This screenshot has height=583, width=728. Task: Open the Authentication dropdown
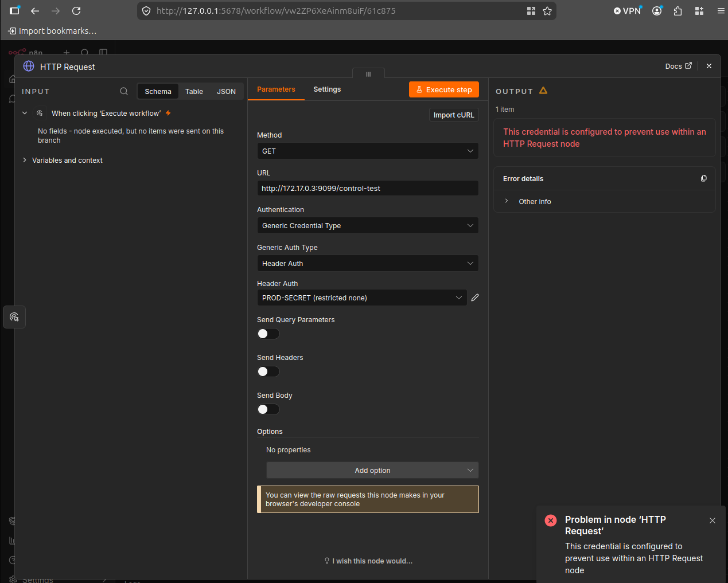click(x=368, y=226)
